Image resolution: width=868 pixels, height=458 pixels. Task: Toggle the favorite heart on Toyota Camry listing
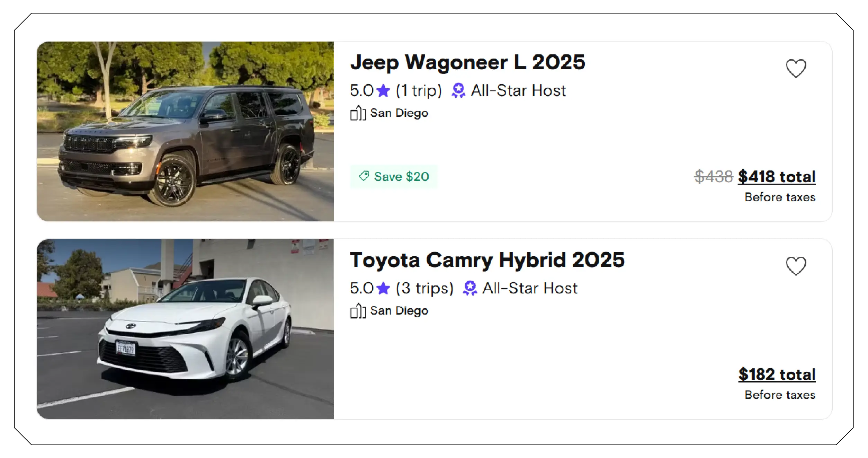796,265
